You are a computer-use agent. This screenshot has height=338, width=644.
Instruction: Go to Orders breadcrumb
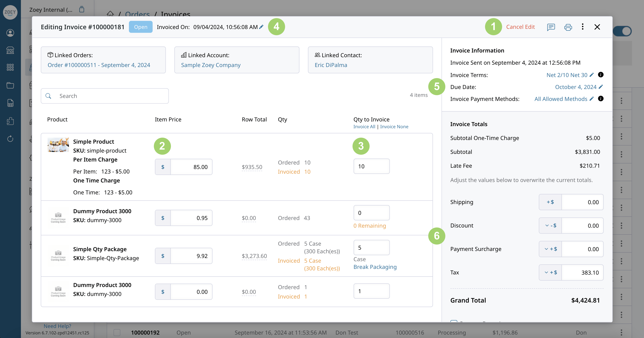tap(137, 14)
